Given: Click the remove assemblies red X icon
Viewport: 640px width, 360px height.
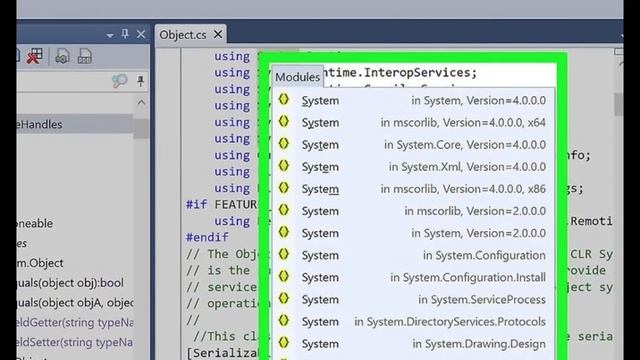Looking at the screenshot, I should click(x=35, y=56).
